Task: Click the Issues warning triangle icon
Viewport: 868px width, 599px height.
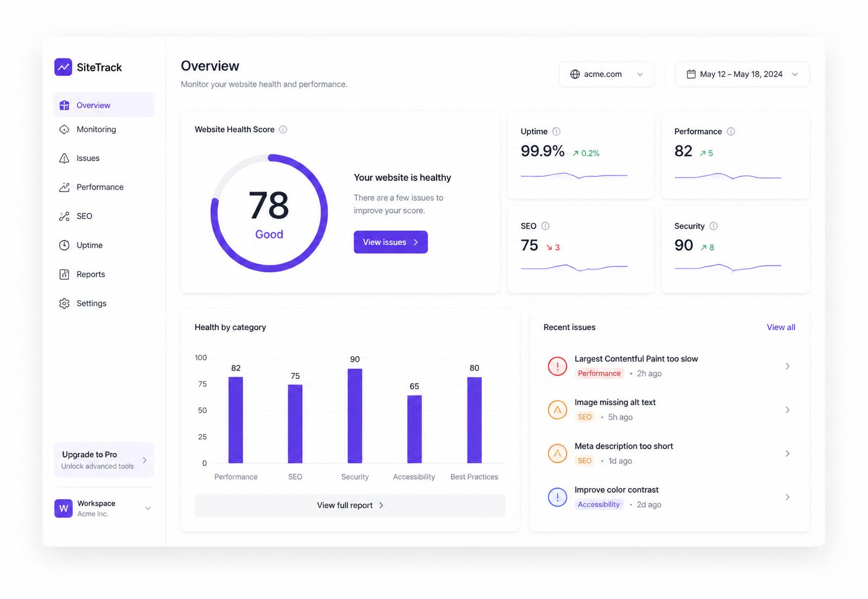Action: click(x=64, y=158)
